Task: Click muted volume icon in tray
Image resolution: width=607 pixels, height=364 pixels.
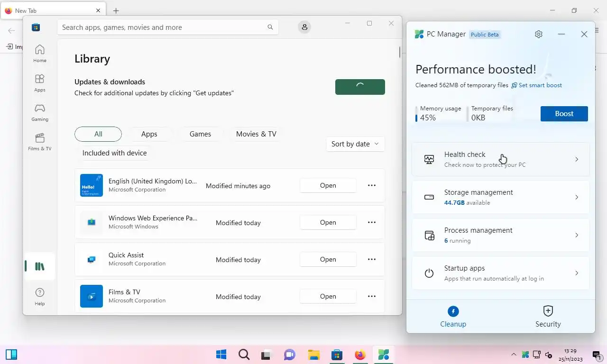Action: (549, 355)
